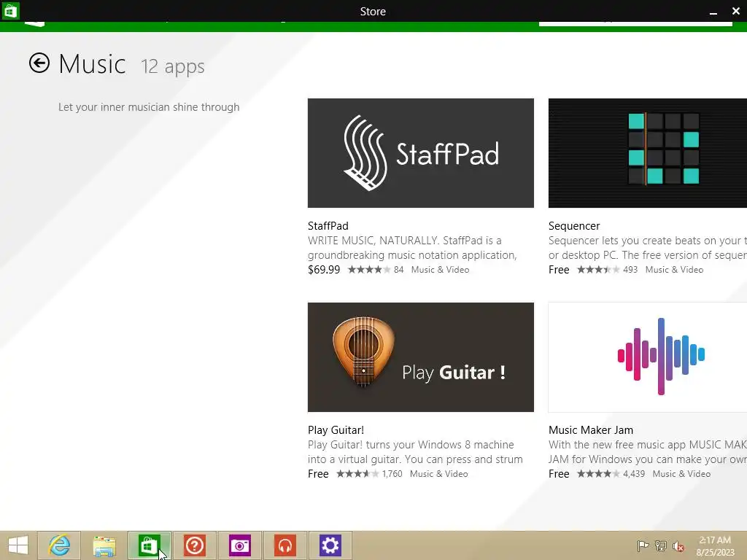
Task: Click 'Let your inner musician shine through'
Action: click(x=149, y=107)
